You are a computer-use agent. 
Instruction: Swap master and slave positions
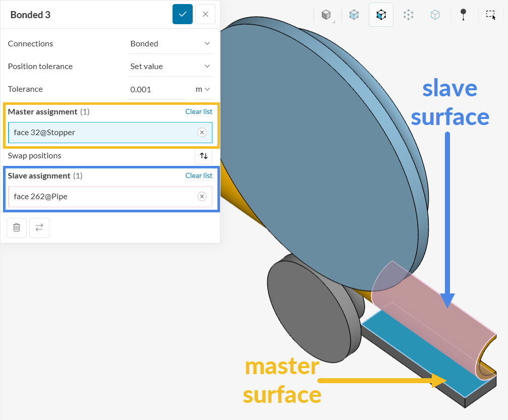tap(204, 156)
